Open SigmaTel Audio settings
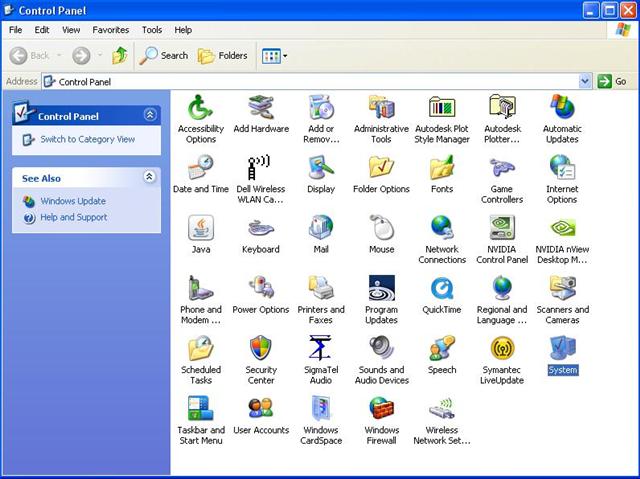The height and width of the screenshot is (479, 640). 321,360
